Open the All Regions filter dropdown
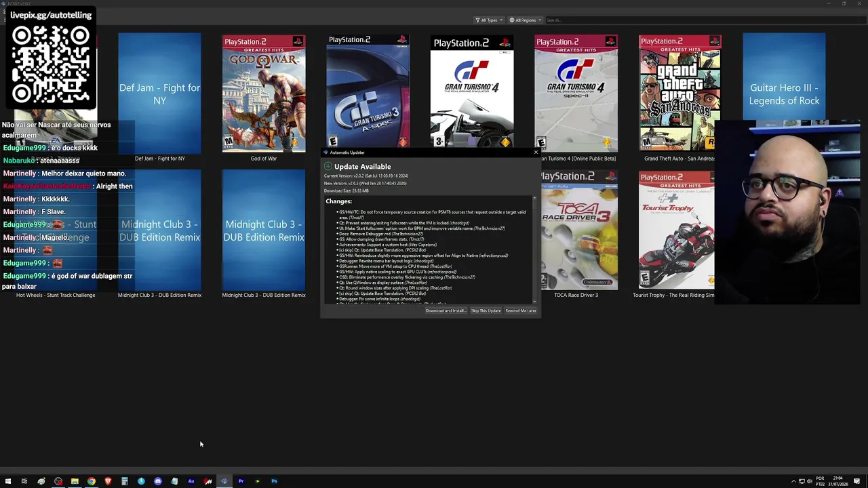This screenshot has width=868, height=488. coord(526,20)
